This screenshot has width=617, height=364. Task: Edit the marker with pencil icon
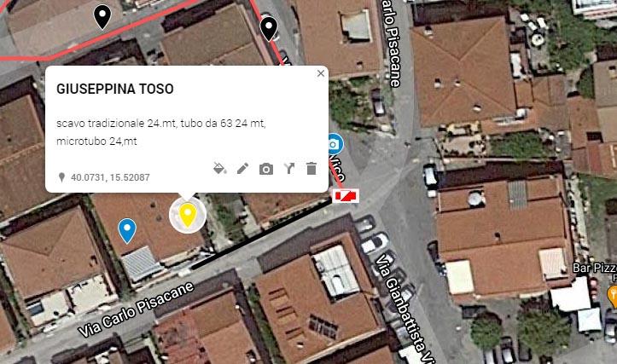(x=242, y=168)
